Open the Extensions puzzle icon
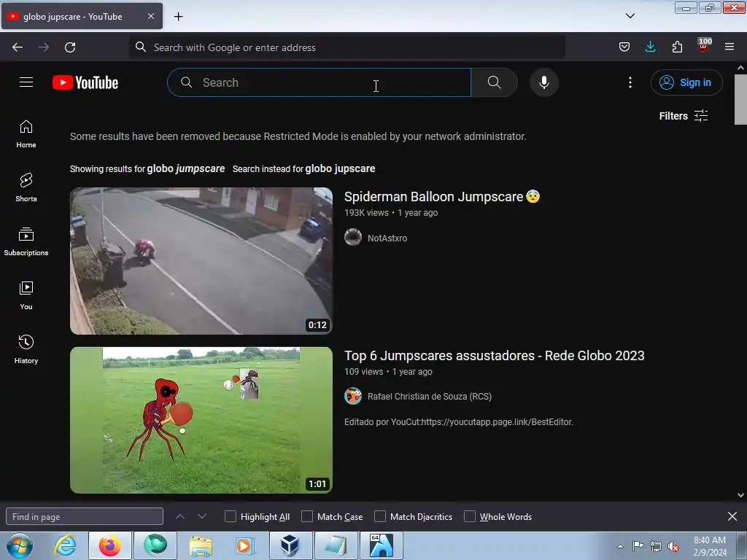 pyautogui.click(x=677, y=47)
